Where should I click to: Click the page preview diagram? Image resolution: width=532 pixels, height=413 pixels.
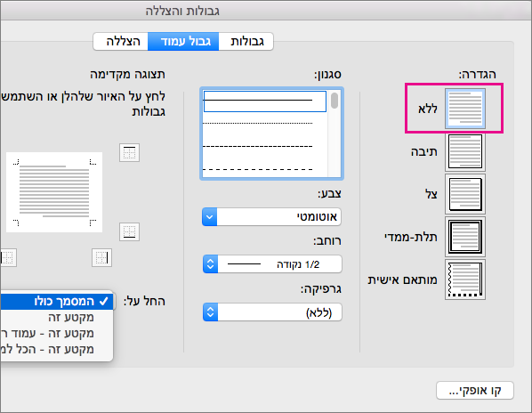click(54, 192)
